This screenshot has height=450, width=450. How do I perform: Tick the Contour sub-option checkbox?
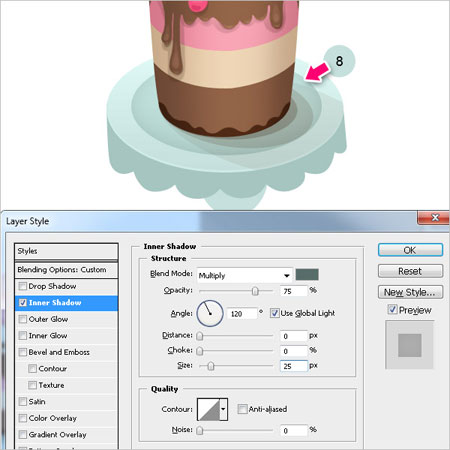[x=32, y=369]
